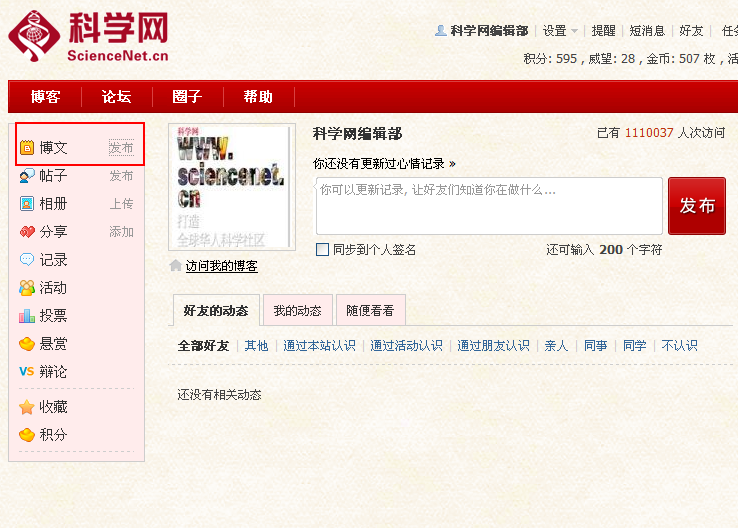Click the 相册 album icon
This screenshot has width=738, height=528.
[27, 204]
